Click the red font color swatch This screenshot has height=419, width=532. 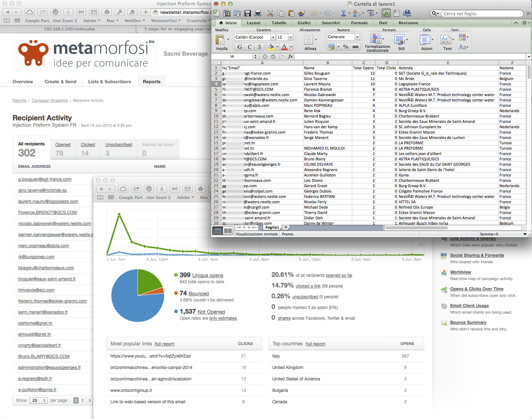pyautogui.click(x=284, y=47)
